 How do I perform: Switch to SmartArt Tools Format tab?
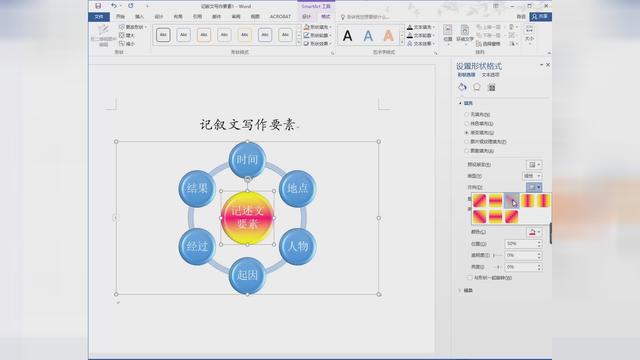click(325, 17)
